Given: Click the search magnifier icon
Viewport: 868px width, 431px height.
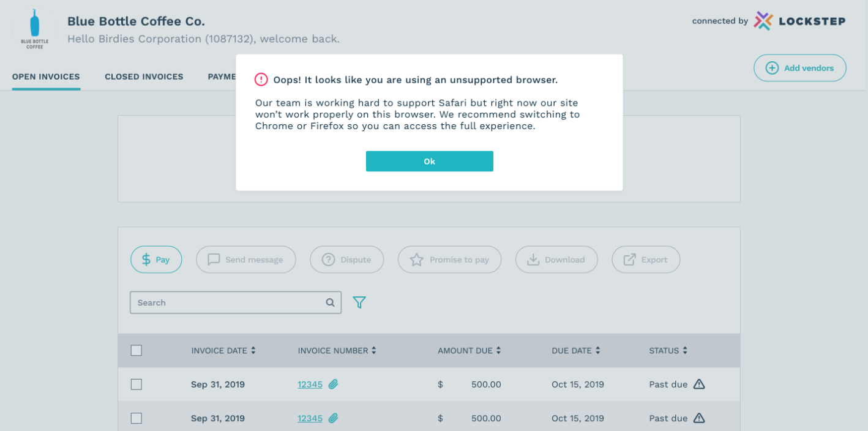Looking at the screenshot, I should click(330, 302).
